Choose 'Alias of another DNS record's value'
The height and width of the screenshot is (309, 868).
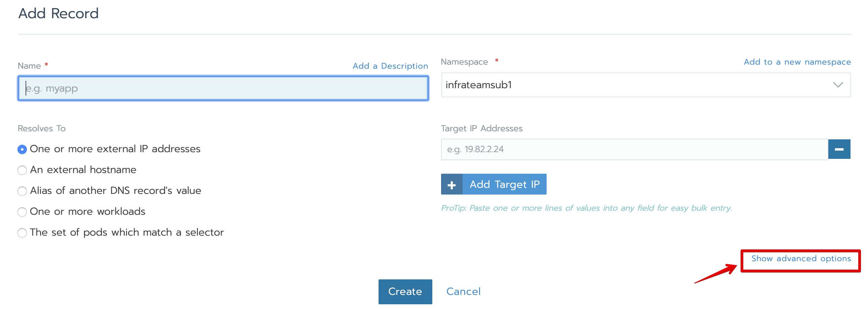22,191
